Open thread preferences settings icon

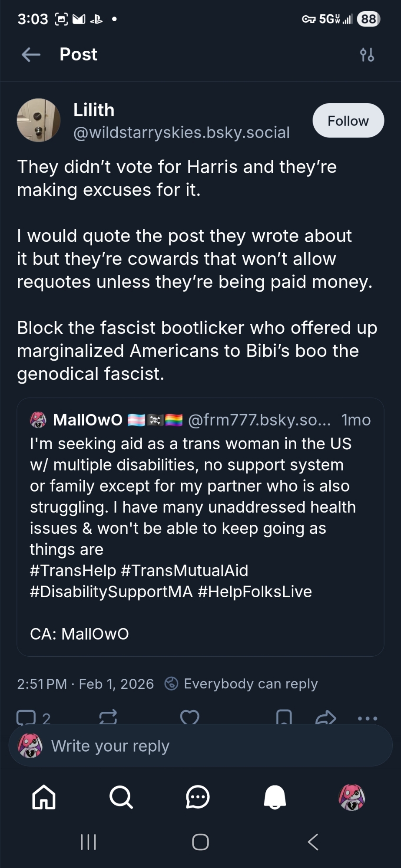pyautogui.click(x=367, y=55)
